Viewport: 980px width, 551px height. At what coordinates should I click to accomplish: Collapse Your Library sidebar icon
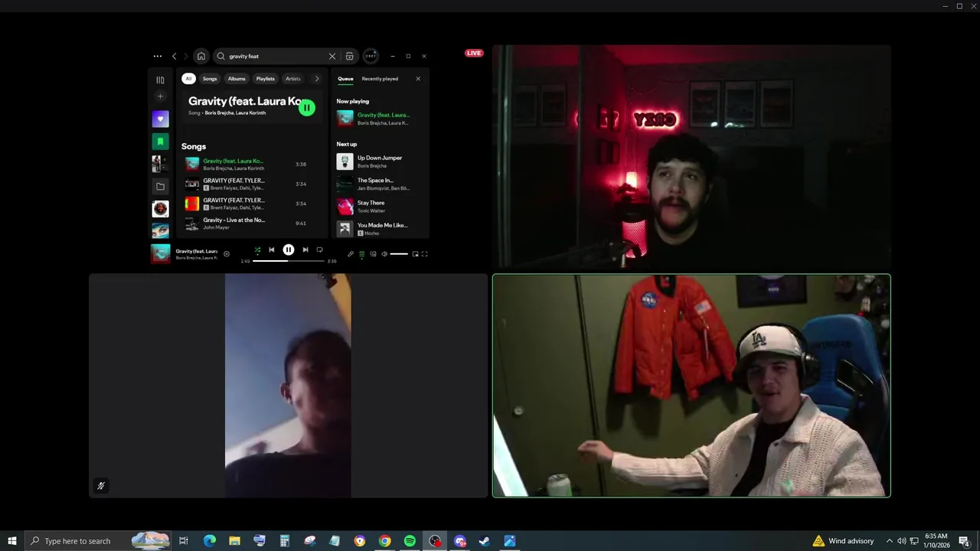pos(160,80)
